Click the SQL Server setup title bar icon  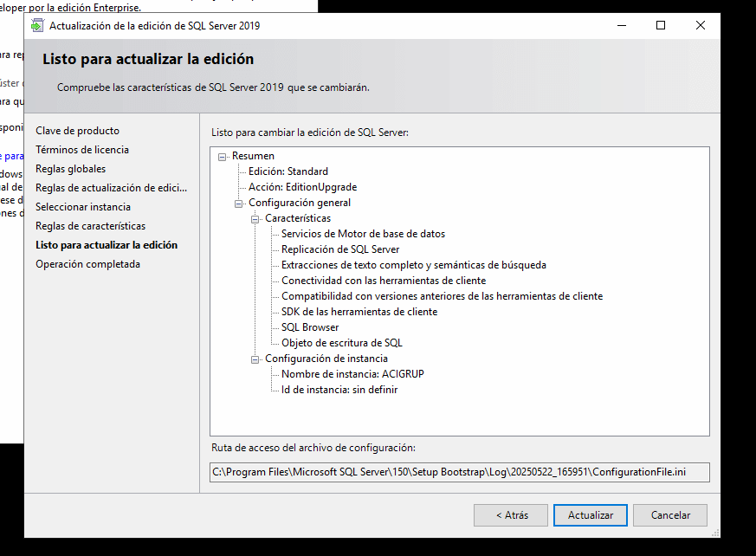point(37,26)
